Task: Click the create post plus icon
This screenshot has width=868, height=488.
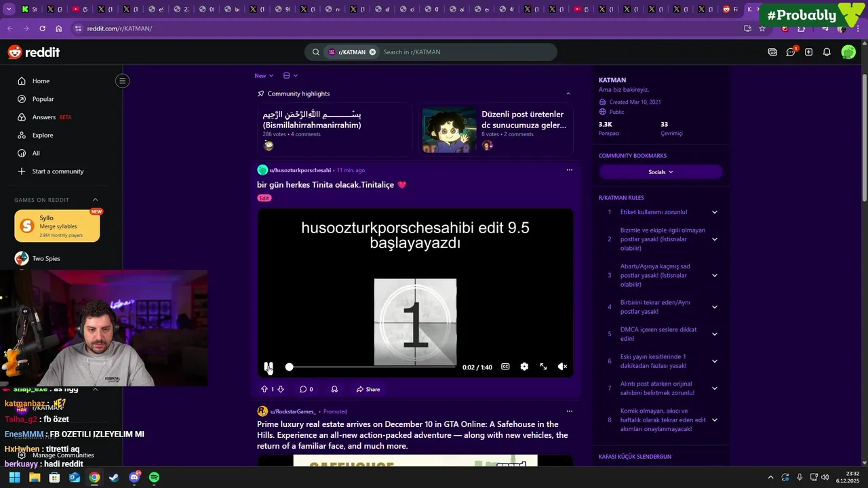Action: coord(808,52)
